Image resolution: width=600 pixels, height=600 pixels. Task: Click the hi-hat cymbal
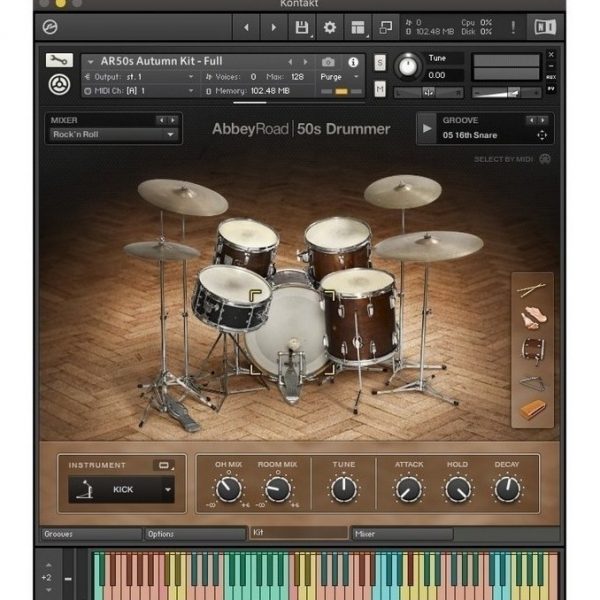coord(161,249)
